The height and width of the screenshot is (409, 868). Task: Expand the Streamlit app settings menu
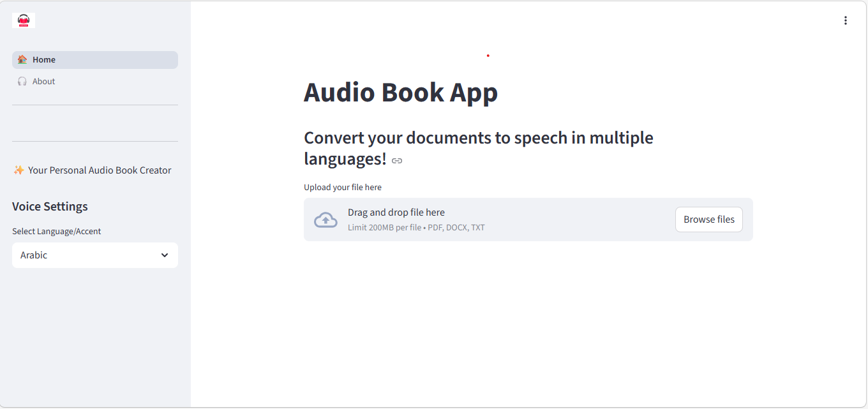(845, 20)
